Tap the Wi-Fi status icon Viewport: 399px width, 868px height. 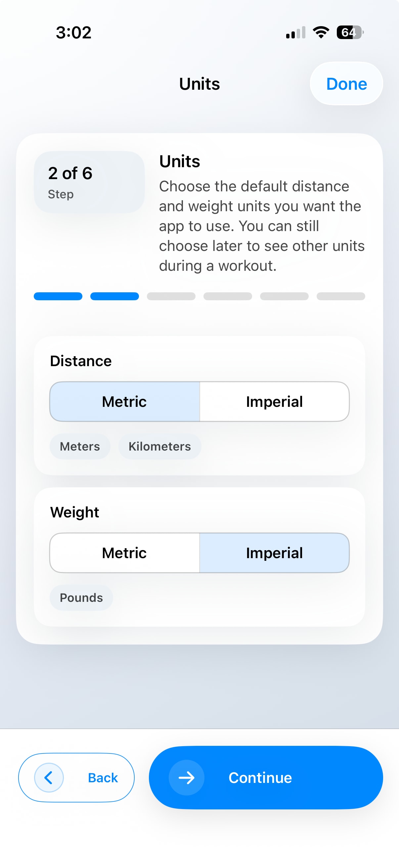point(321,32)
